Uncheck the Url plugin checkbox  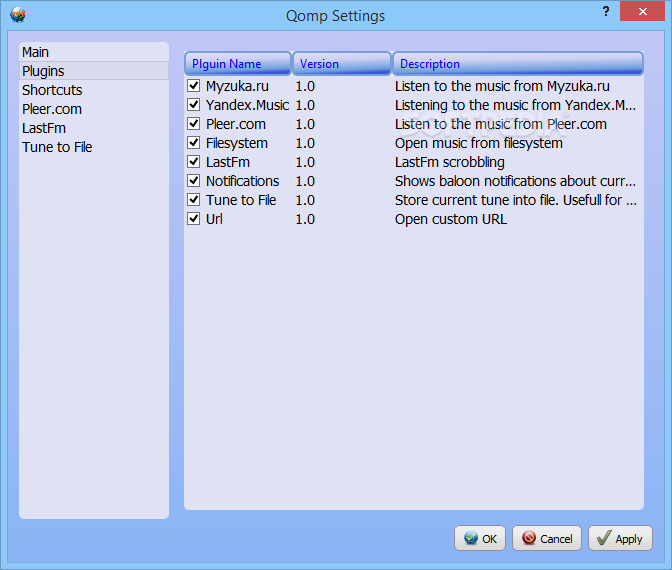click(194, 219)
